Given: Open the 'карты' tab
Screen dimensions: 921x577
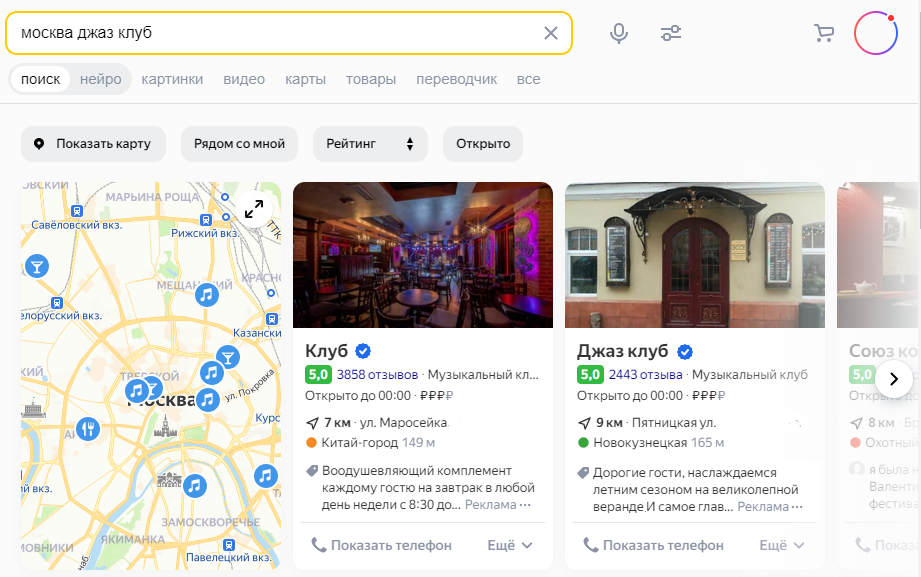Looking at the screenshot, I should tap(305, 79).
